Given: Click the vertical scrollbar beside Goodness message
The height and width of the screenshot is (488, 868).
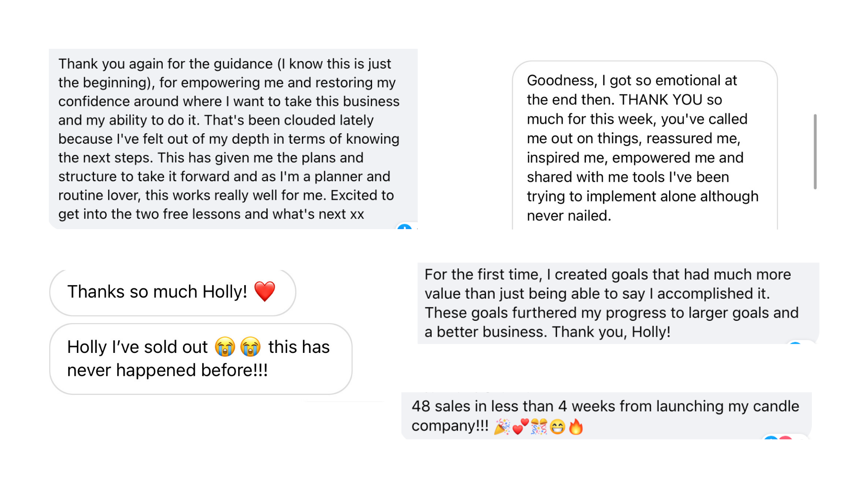Looking at the screenshot, I should [815, 151].
